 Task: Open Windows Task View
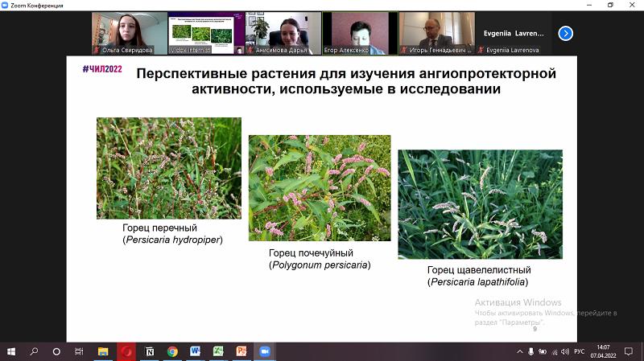[x=79, y=351]
